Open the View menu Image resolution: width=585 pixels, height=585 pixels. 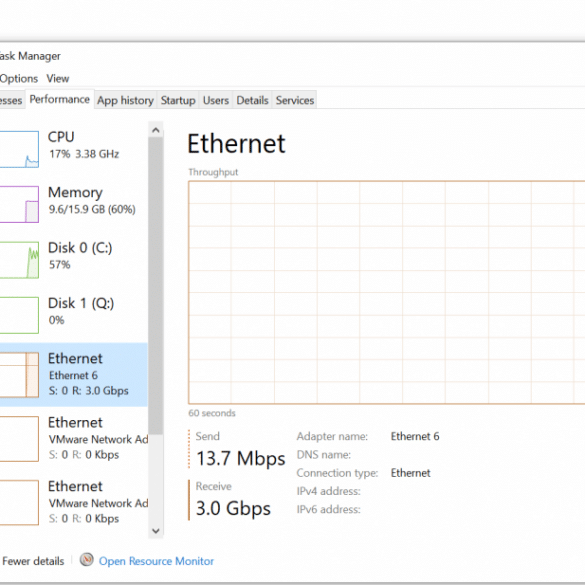click(58, 78)
